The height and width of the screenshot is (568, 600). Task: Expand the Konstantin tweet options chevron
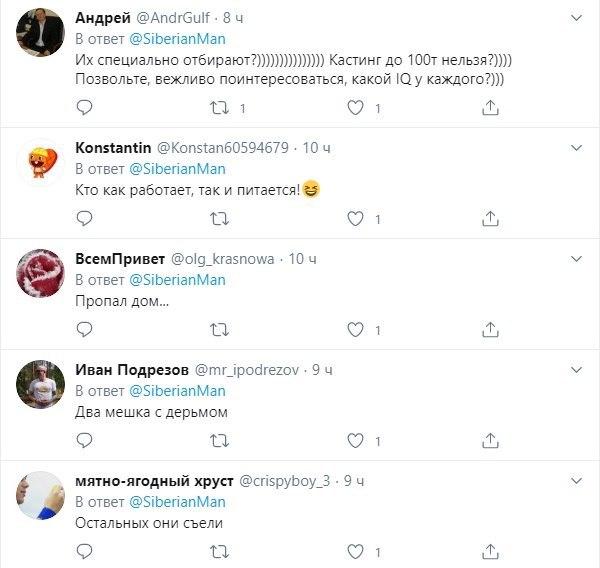(577, 148)
